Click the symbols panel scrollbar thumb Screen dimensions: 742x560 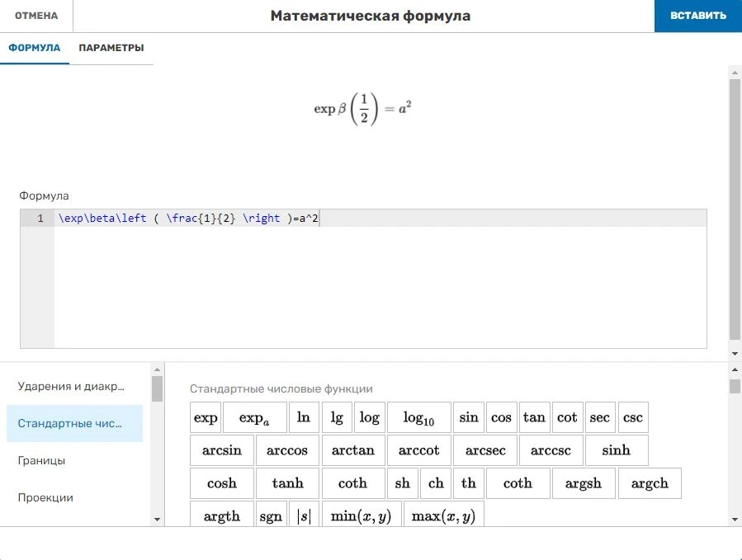(x=735, y=386)
